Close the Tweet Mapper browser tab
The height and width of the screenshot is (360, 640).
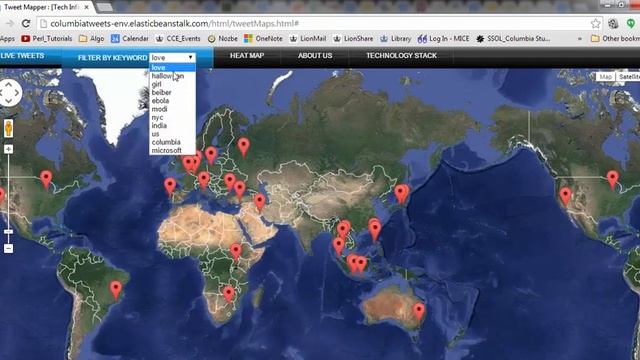pyautogui.click(x=87, y=7)
